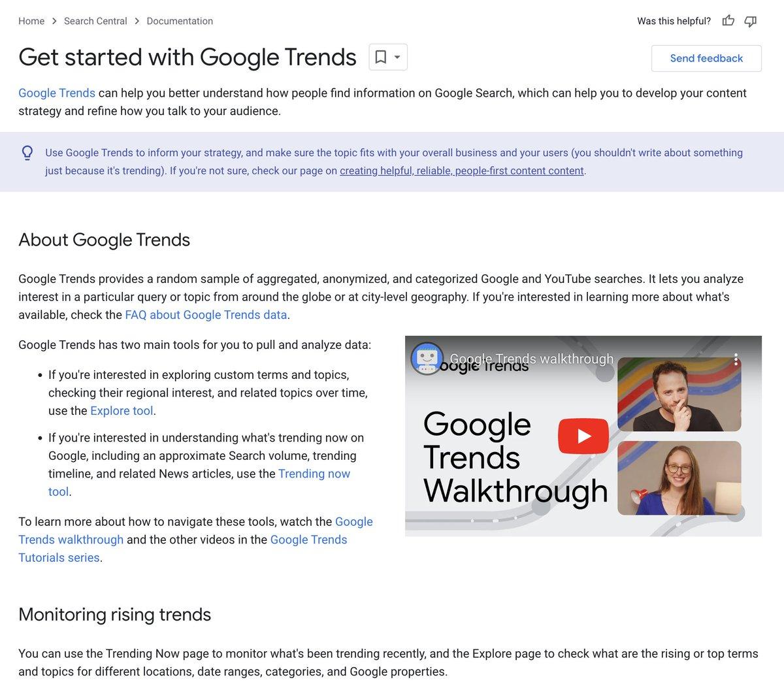Open FAQ about Google Trends data link
This screenshot has height=682, width=784.
click(x=206, y=315)
